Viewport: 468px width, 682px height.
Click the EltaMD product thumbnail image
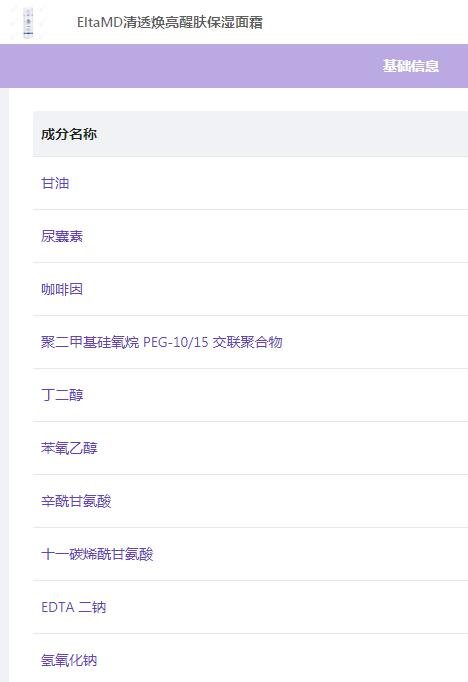(x=28, y=23)
